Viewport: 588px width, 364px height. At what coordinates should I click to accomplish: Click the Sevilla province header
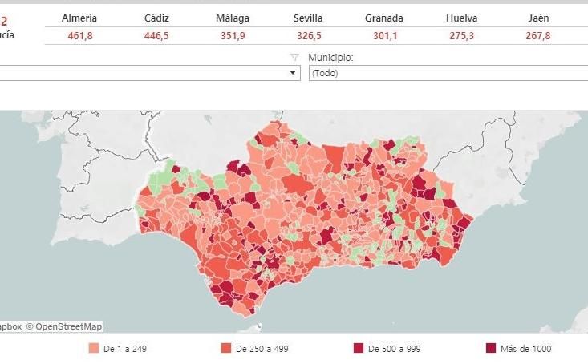(309, 18)
